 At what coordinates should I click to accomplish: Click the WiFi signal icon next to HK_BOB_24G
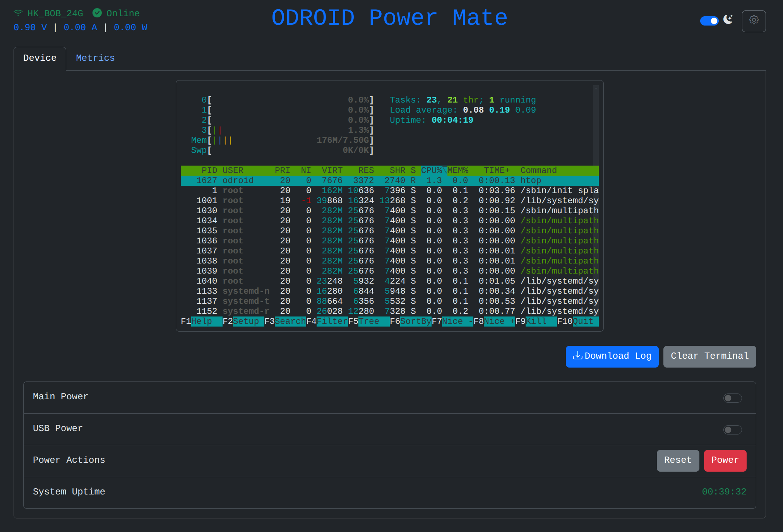18,13
